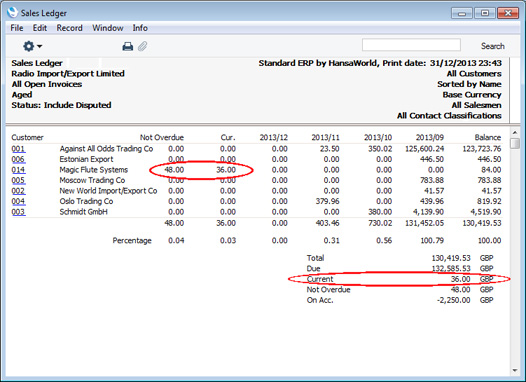Image resolution: width=526 pixels, height=382 pixels.
Task: Open customer link 001
Action: pyautogui.click(x=18, y=149)
